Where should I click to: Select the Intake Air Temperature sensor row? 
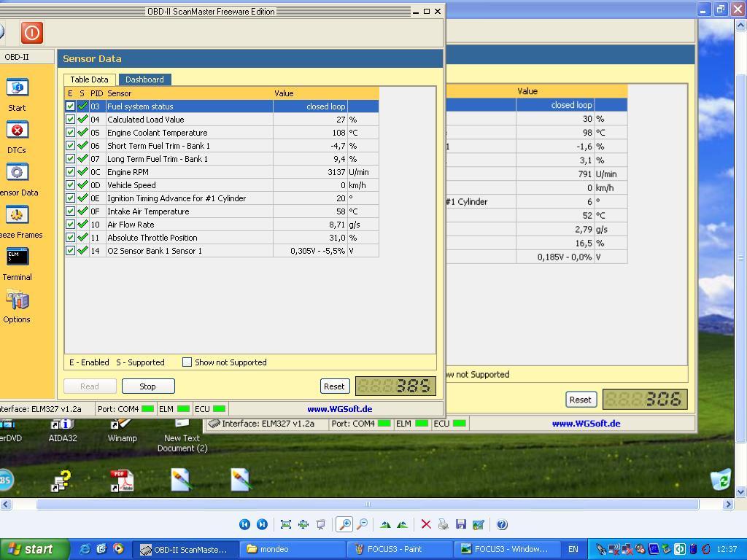click(222, 211)
